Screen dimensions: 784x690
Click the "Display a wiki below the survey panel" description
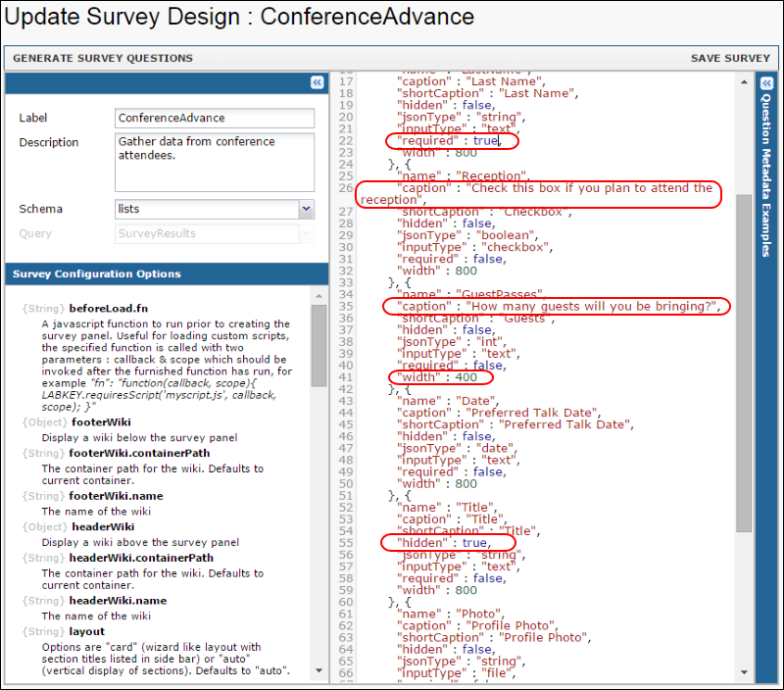coord(139,438)
